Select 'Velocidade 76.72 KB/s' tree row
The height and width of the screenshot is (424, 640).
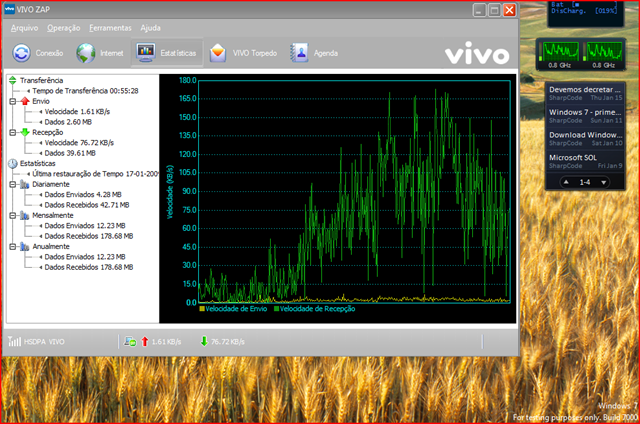[x=79, y=142]
